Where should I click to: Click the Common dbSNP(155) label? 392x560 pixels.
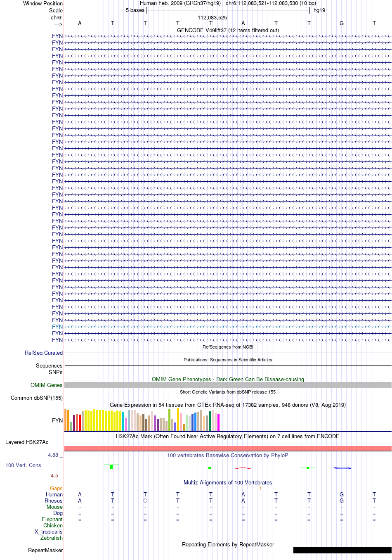tap(37, 398)
